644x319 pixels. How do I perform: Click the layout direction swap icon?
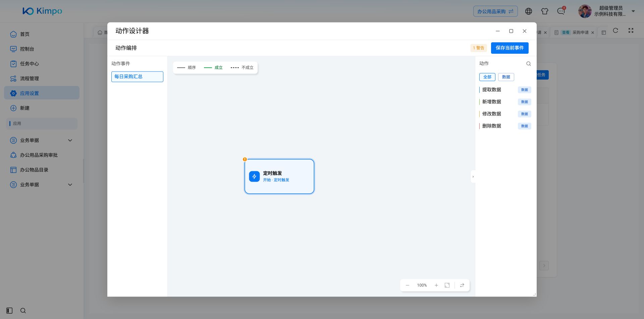pos(462,285)
